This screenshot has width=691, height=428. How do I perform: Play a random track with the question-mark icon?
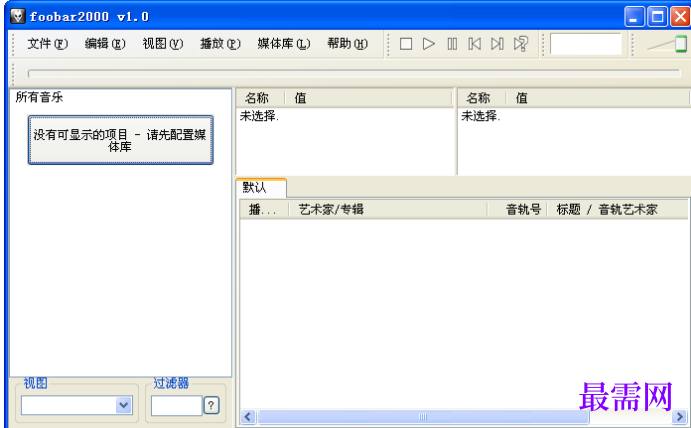pyautogui.click(x=521, y=44)
